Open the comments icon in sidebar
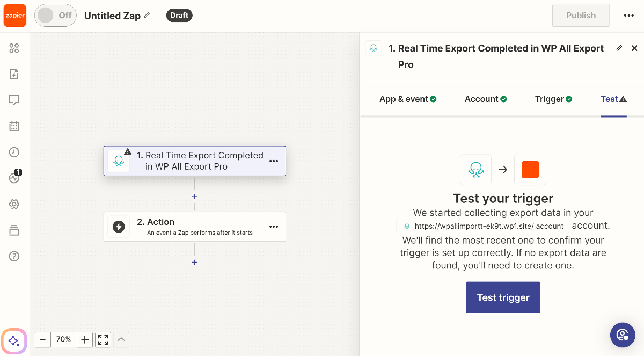 tap(14, 100)
